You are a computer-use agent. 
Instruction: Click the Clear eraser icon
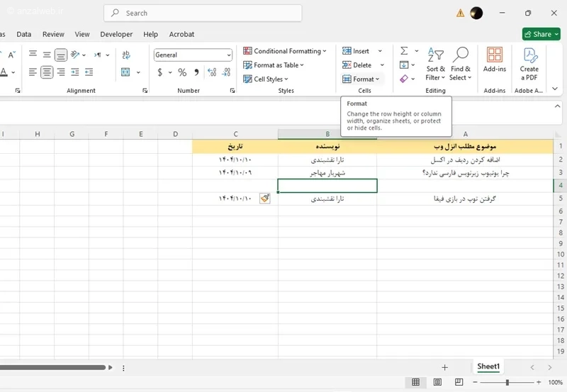tap(404, 79)
